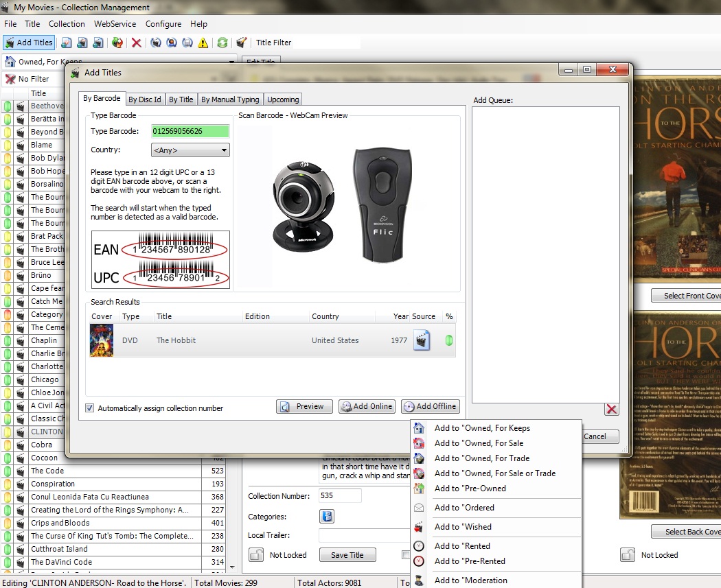Choose Add to "Wished" from the menu

click(463, 527)
